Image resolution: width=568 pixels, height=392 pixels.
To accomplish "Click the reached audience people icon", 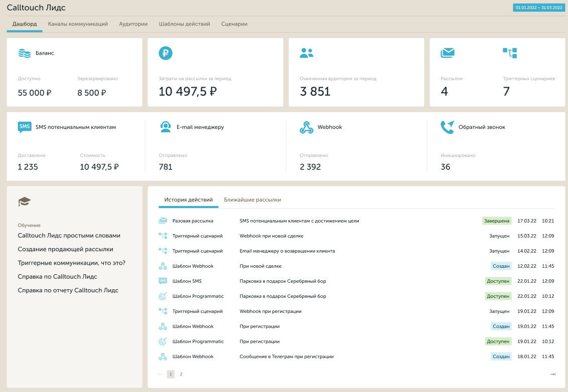I will tap(307, 53).
